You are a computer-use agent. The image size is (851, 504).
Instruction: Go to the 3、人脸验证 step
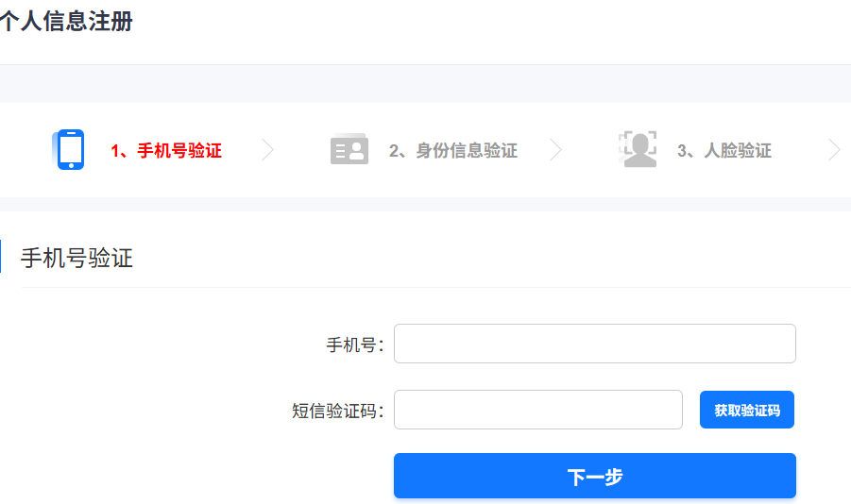pos(724,151)
